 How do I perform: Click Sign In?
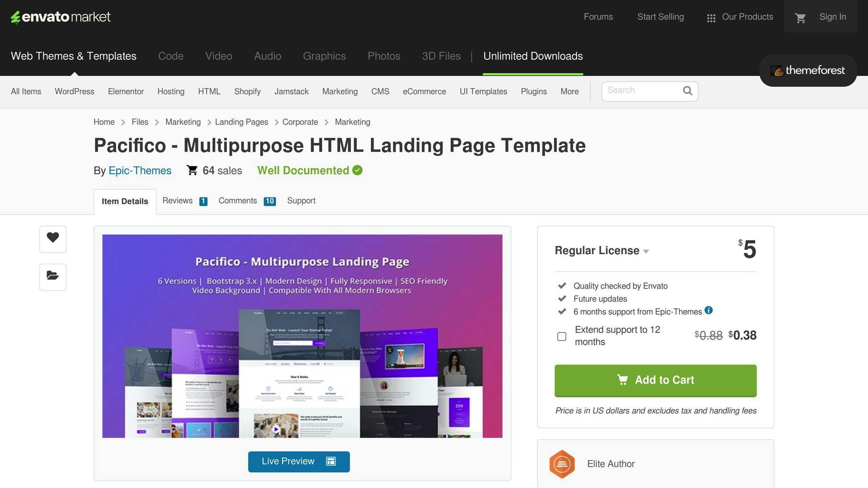coord(832,17)
